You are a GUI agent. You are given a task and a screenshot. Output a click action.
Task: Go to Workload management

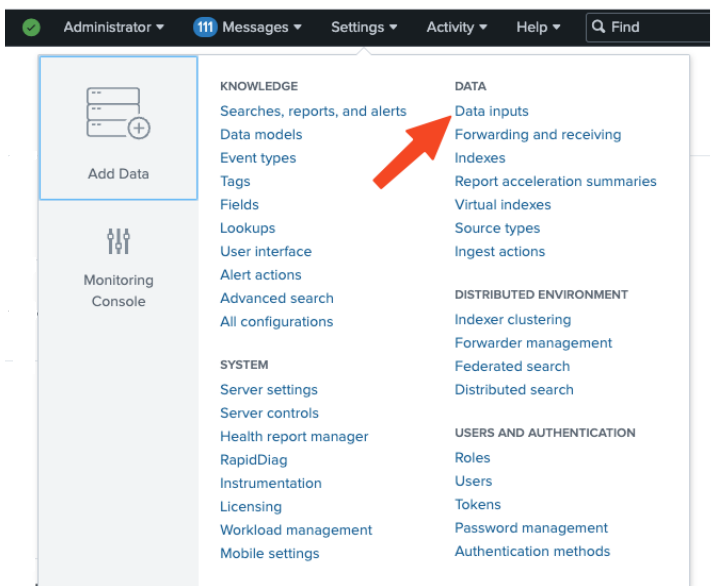click(x=296, y=530)
